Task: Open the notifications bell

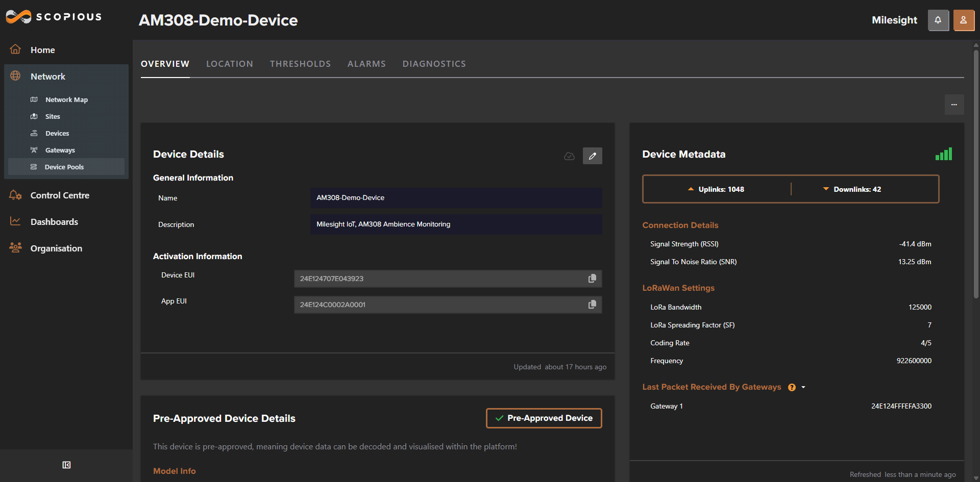Action: [938, 20]
